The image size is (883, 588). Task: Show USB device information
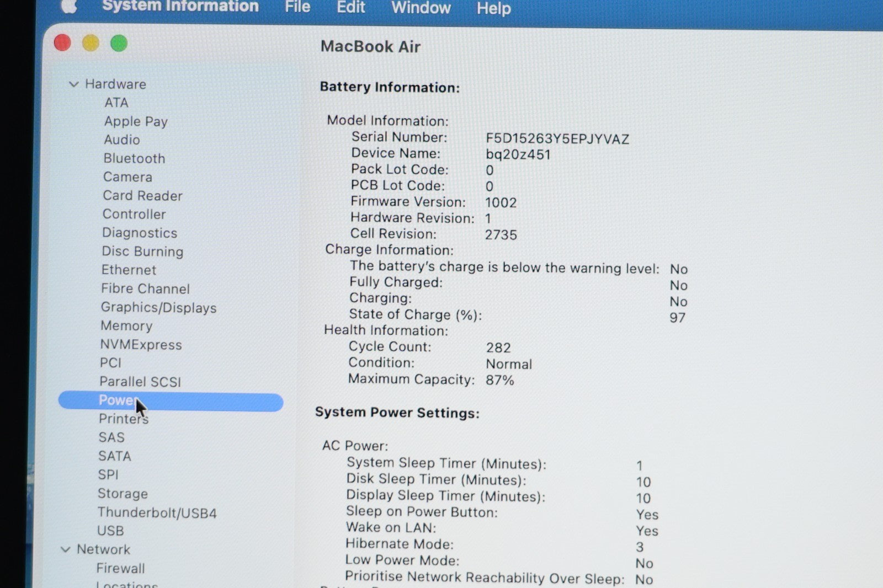coord(110,531)
